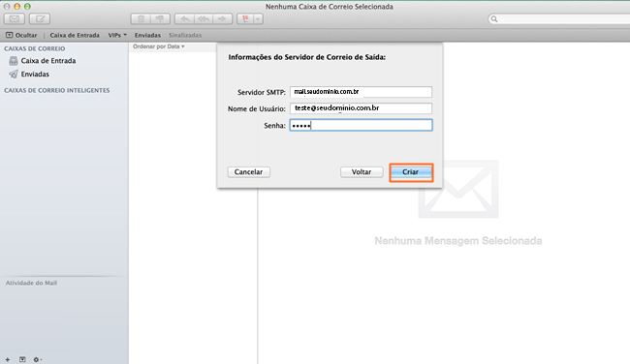This screenshot has width=630, height=364.
Task: Click the Get Mail envelope toolbar icon
Action: pyautogui.click(x=15, y=18)
